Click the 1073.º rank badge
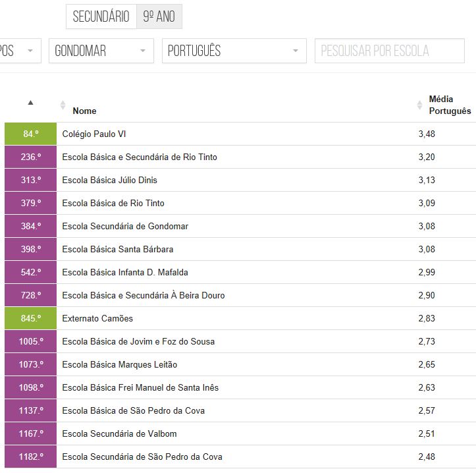This screenshot has width=476, height=473. tap(31, 364)
